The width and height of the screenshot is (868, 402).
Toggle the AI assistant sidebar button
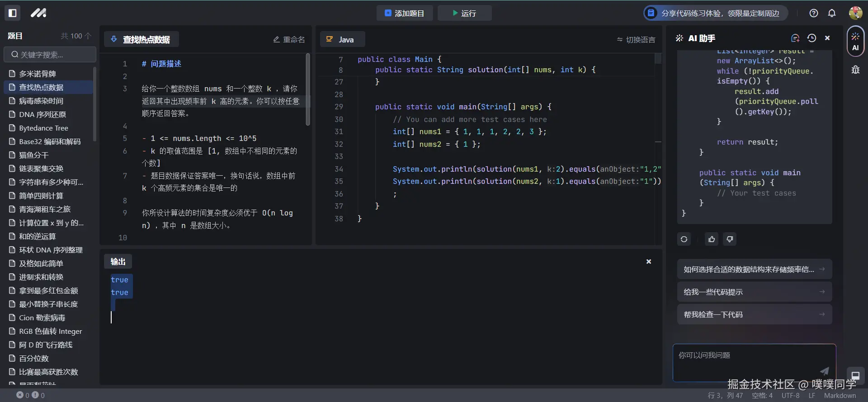855,41
